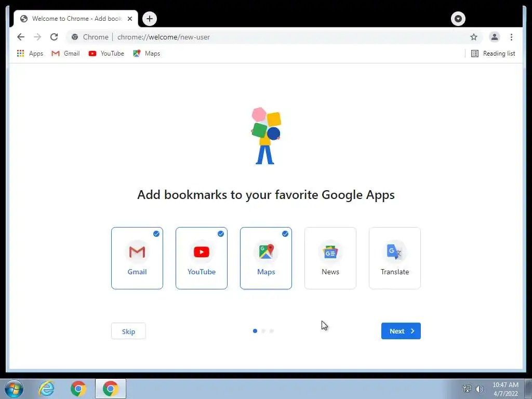
Task: Open the network tray icon
Action: click(467, 389)
